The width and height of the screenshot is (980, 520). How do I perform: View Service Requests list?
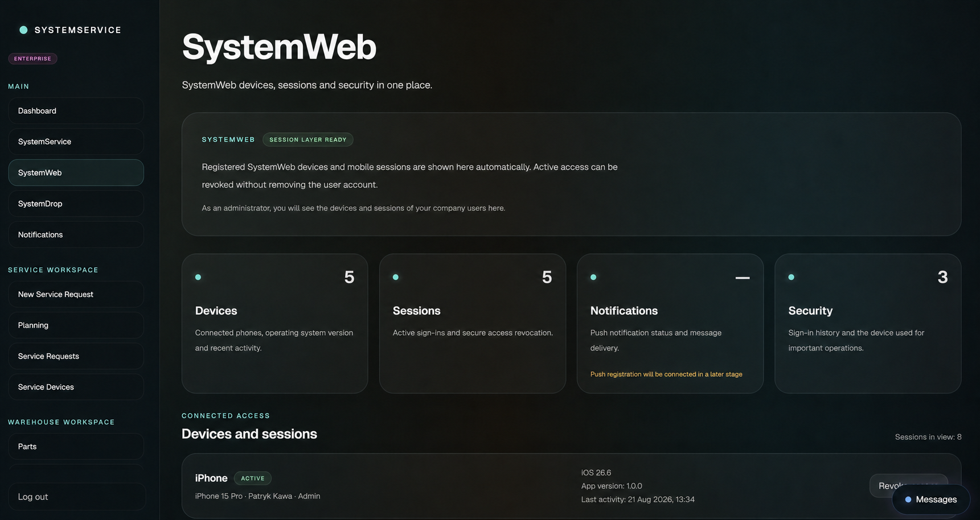(x=76, y=356)
